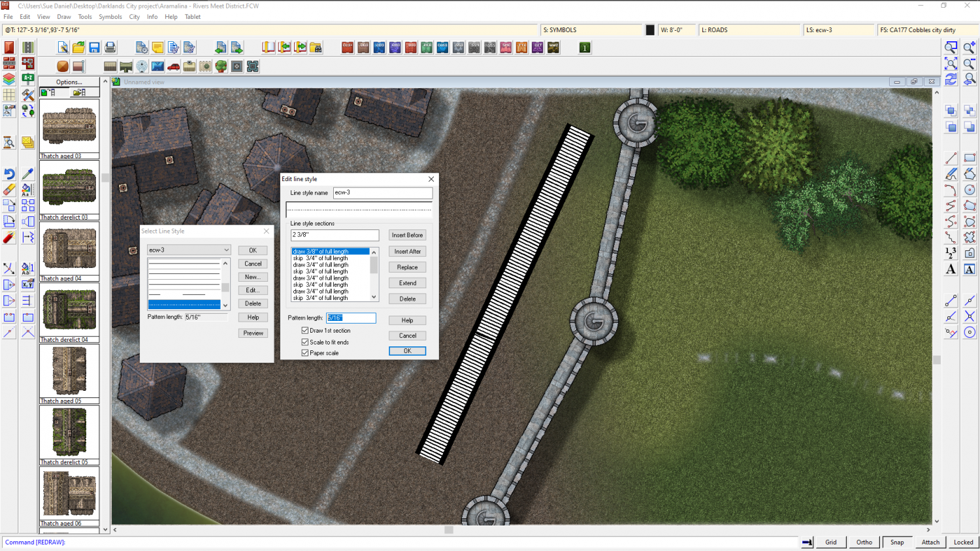The width and height of the screenshot is (980, 551).
Task: Select the Number Label 123 tool
Action: coord(951,253)
